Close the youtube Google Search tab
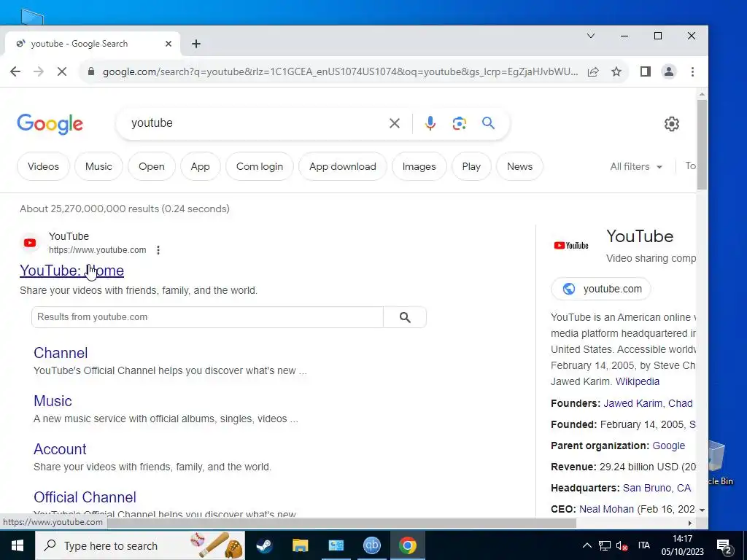This screenshot has height=560, width=747. point(169,44)
